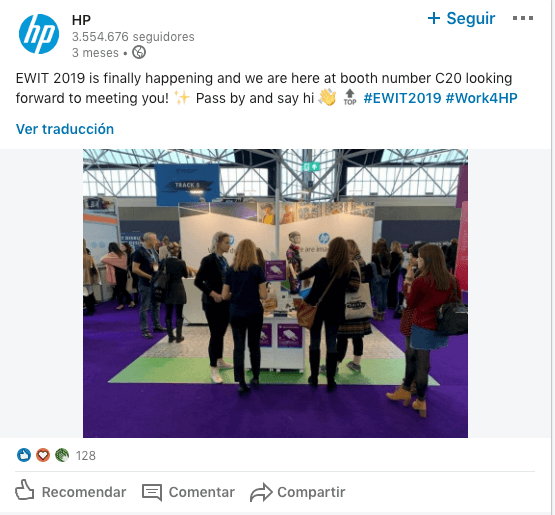
Task: Click the Compartir share arrow icon
Action: [x=261, y=492]
